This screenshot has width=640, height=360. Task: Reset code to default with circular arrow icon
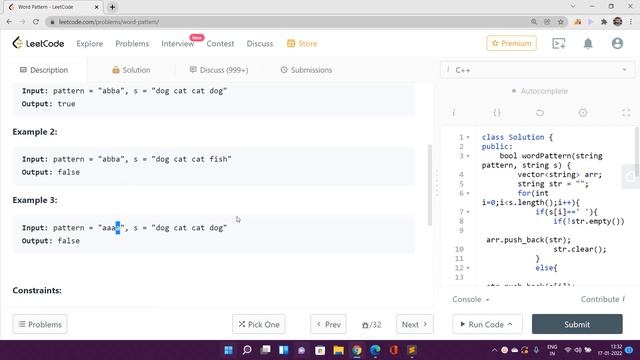pos(540,113)
